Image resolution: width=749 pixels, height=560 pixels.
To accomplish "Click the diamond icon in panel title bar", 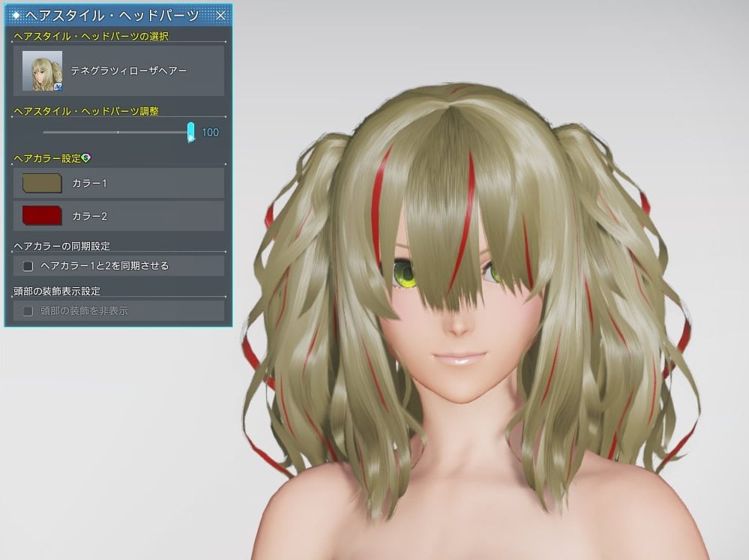I will (x=16, y=15).
